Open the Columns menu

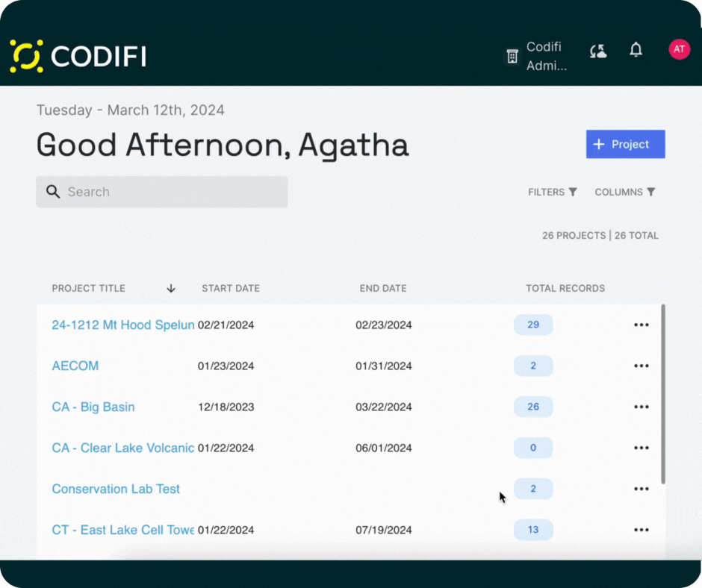click(625, 192)
